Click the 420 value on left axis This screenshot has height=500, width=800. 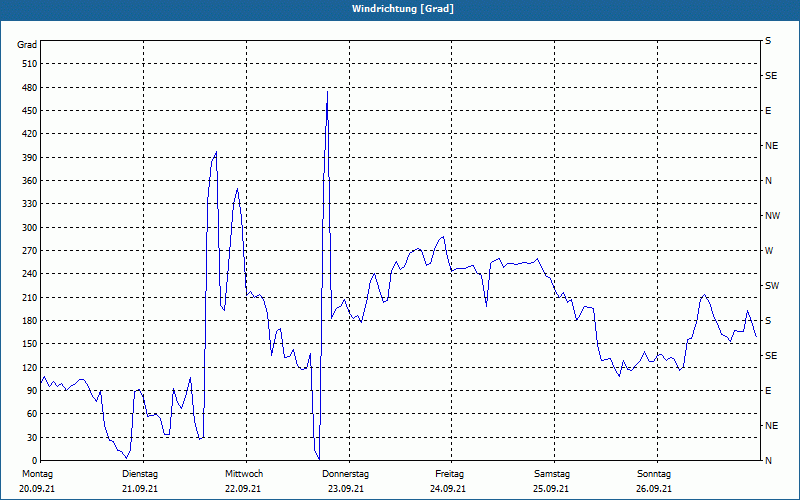[x=30, y=134]
